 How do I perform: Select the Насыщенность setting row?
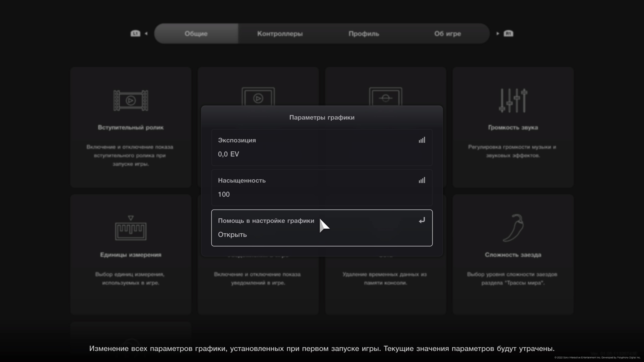point(322,188)
